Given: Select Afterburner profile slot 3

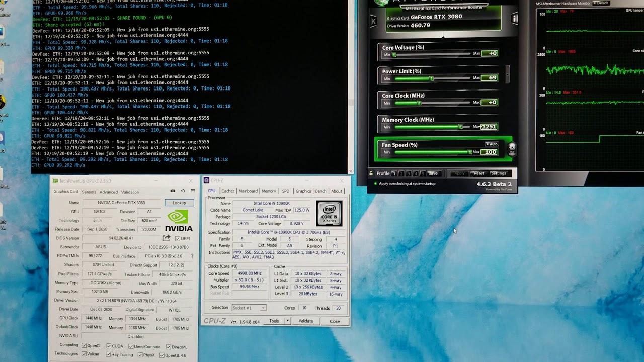Looking at the screenshot, I should [409, 173].
